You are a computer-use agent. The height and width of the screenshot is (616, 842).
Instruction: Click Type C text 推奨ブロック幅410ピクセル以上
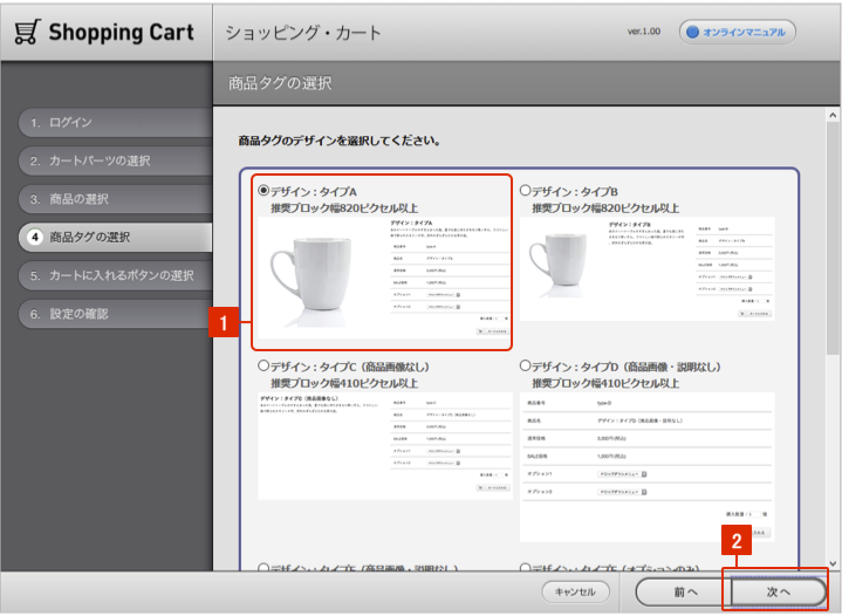[x=344, y=383]
